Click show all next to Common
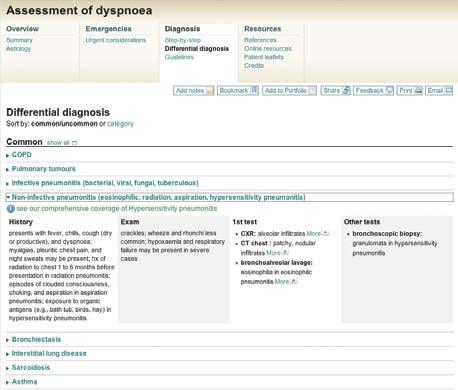 [x=58, y=143]
